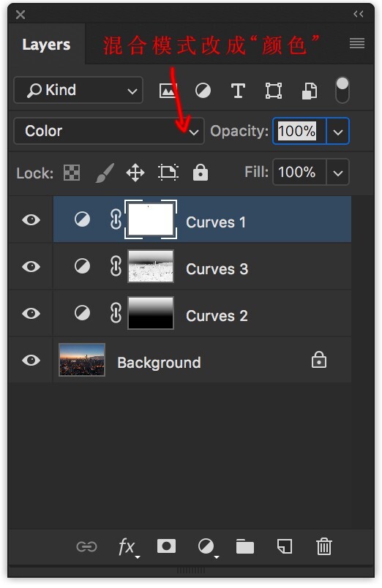Open the fx layer style menu
The width and height of the screenshot is (382, 588).
click(127, 547)
